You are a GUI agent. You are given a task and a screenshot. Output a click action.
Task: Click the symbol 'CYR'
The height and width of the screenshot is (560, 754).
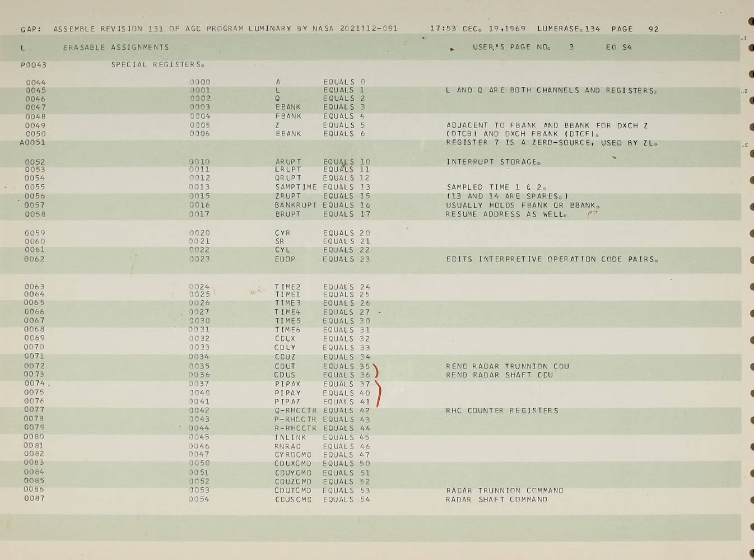(282, 233)
